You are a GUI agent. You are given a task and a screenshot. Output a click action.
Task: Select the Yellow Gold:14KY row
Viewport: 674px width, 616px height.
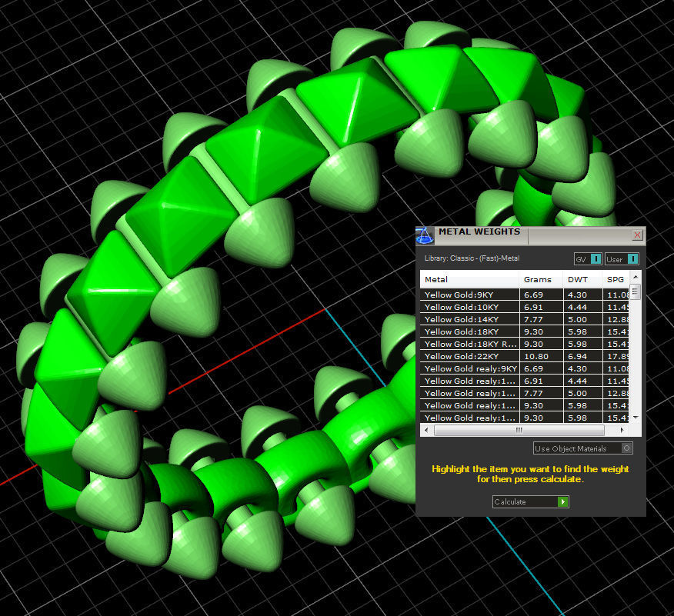click(x=525, y=320)
